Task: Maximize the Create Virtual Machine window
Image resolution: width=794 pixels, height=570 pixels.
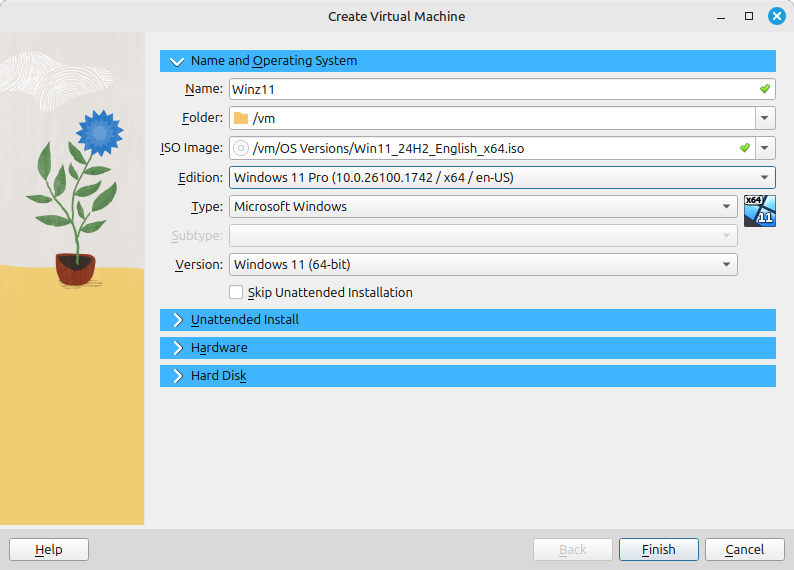Action: pyautogui.click(x=749, y=16)
